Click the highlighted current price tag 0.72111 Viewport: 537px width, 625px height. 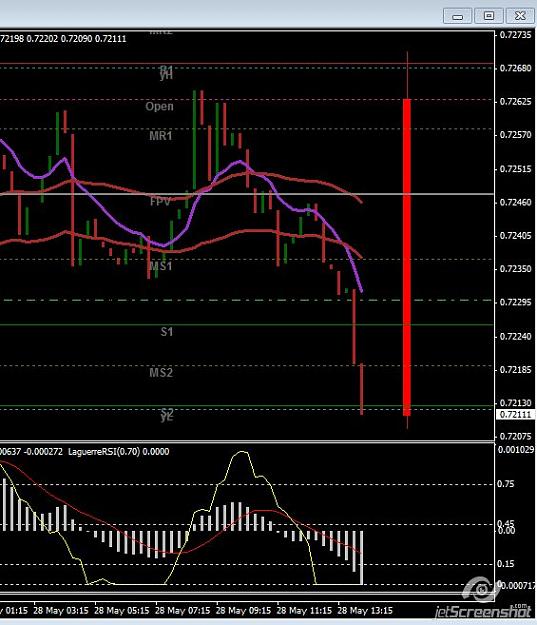click(515, 415)
